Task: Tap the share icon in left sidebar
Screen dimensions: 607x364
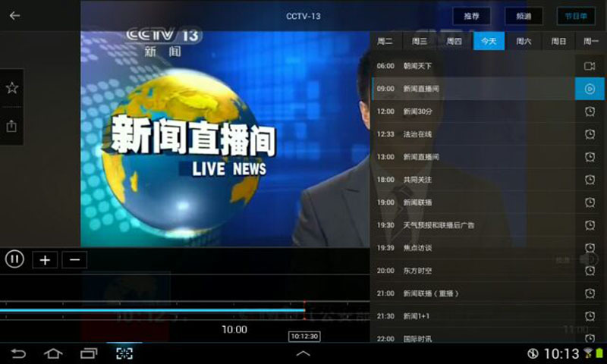Action: tap(11, 127)
